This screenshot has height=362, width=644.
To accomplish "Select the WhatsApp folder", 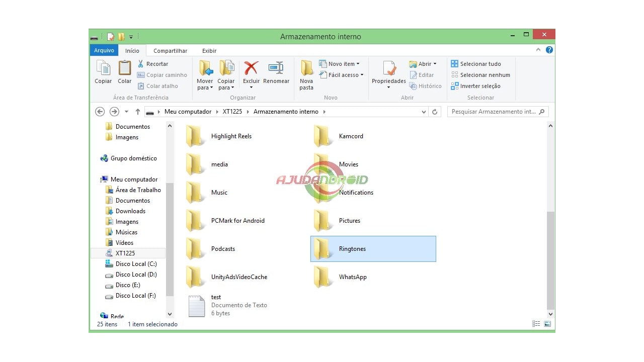I will pos(340,277).
